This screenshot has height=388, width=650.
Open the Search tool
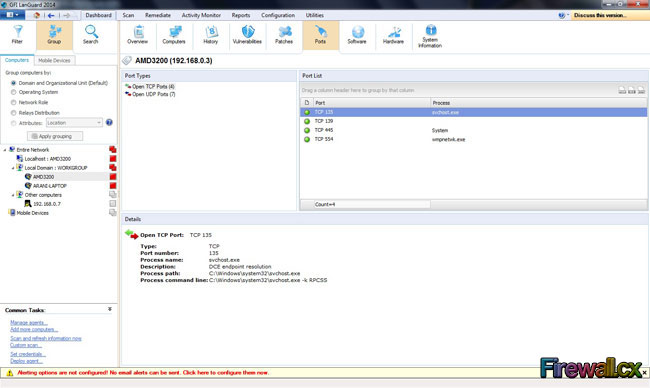(91, 35)
